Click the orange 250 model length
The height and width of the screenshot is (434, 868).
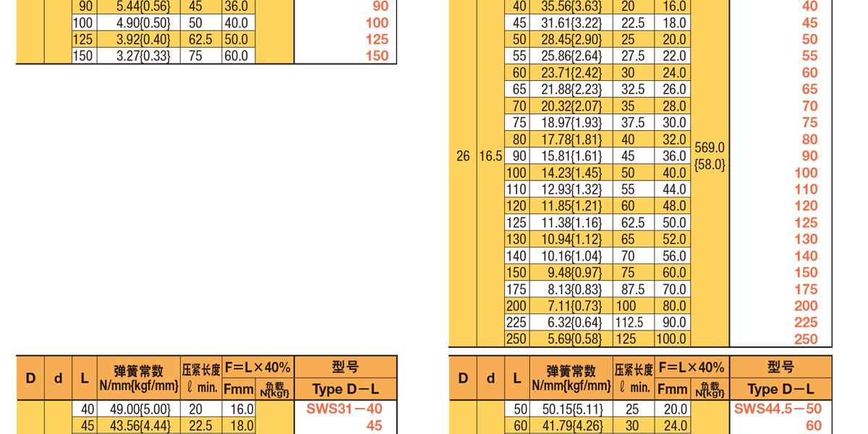[x=805, y=339]
